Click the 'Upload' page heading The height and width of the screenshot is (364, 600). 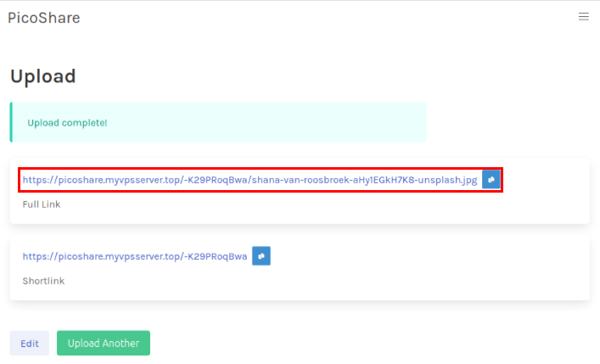point(42,76)
